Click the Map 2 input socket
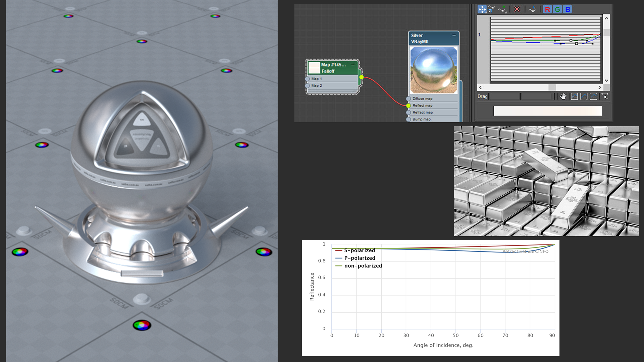This screenshot has width=644, height=362. pyautogui.click(x=307, y=86)
